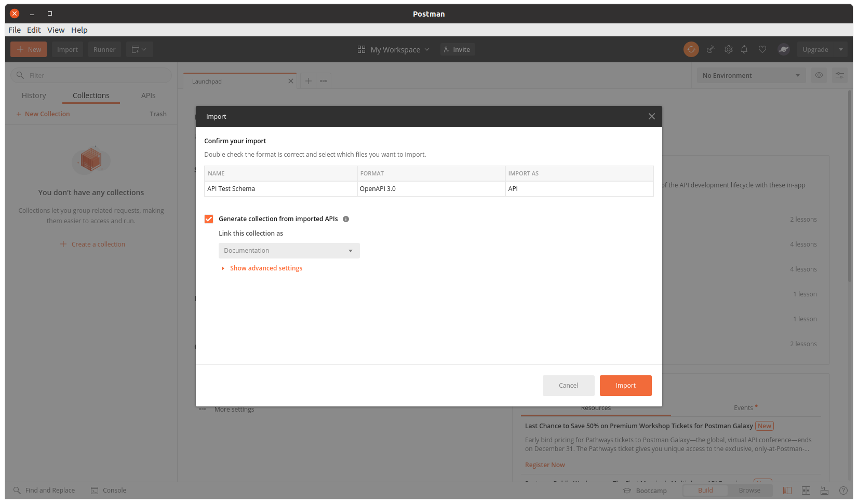Expand Show advanced settings
Viewport: 858px width, 504px height.
[x=262, y=268]
